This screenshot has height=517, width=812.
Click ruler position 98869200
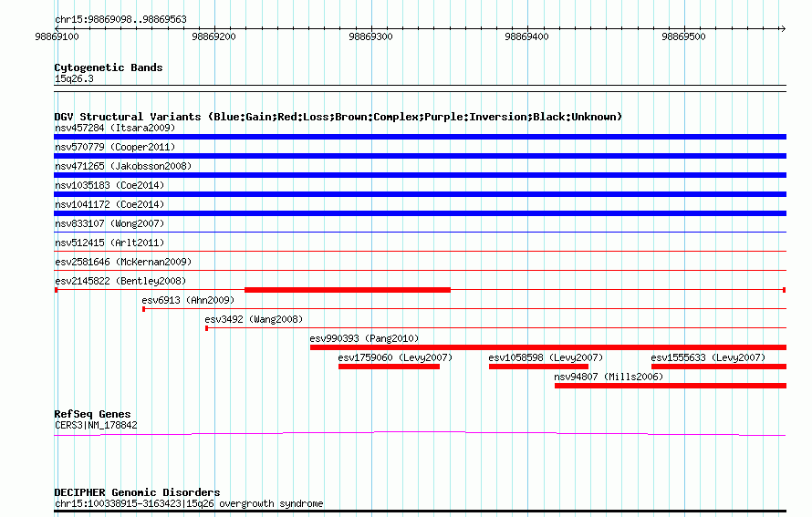tap(213, 36)
